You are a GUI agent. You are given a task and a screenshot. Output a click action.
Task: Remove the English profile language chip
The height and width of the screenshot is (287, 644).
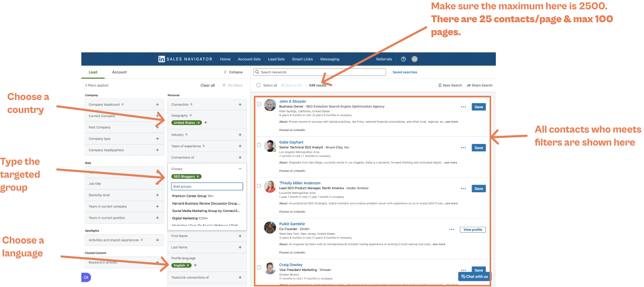pyautogui.click(x=189, y=265)
